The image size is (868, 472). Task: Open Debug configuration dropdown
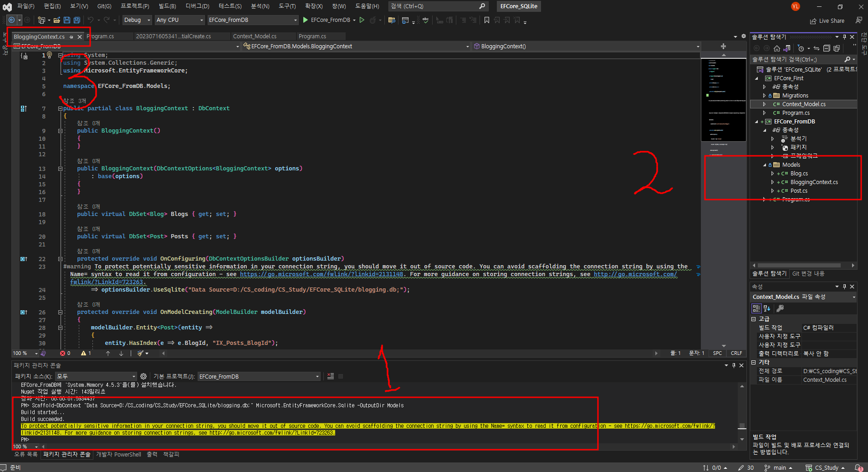[x=137, y=20]
